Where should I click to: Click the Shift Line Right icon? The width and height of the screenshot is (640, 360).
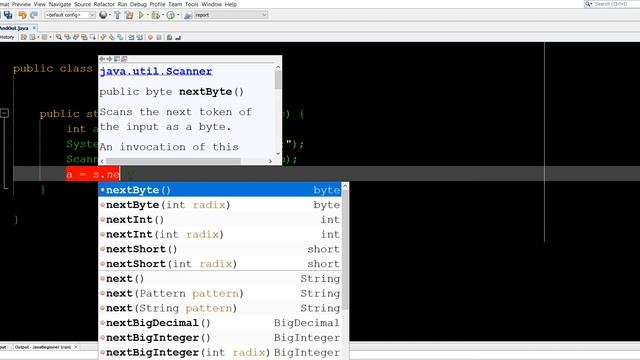140,37
